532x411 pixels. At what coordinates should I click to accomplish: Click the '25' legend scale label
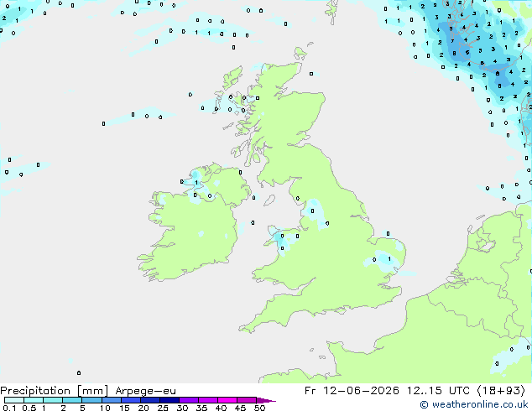pos(163,408)
